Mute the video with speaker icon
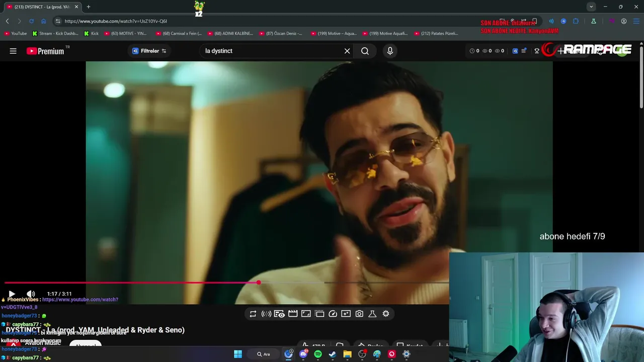Screen dimensions: 644x362 (x=31, y=294)
